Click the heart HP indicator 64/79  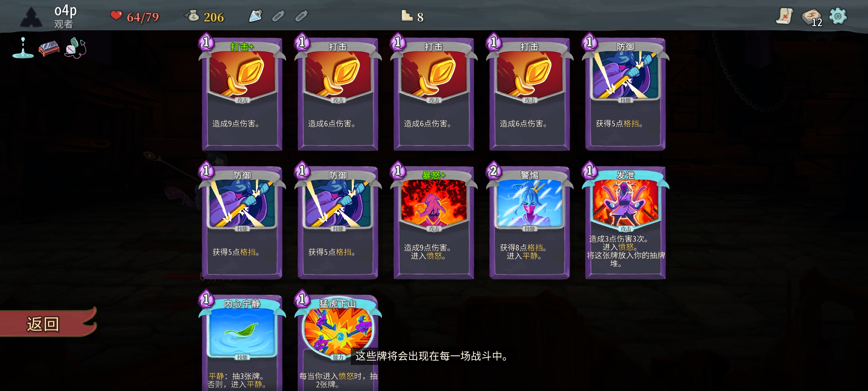[x=135, y=17]
